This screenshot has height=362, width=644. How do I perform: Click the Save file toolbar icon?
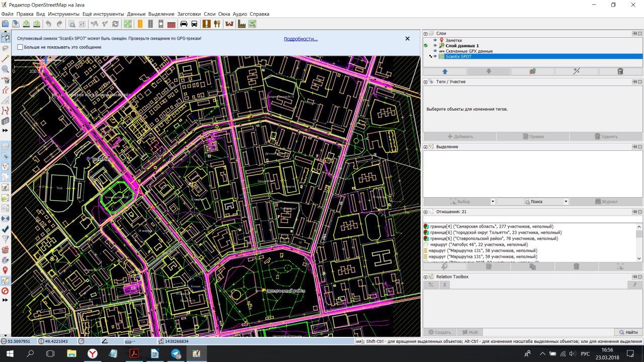click(x=16, y=24)
